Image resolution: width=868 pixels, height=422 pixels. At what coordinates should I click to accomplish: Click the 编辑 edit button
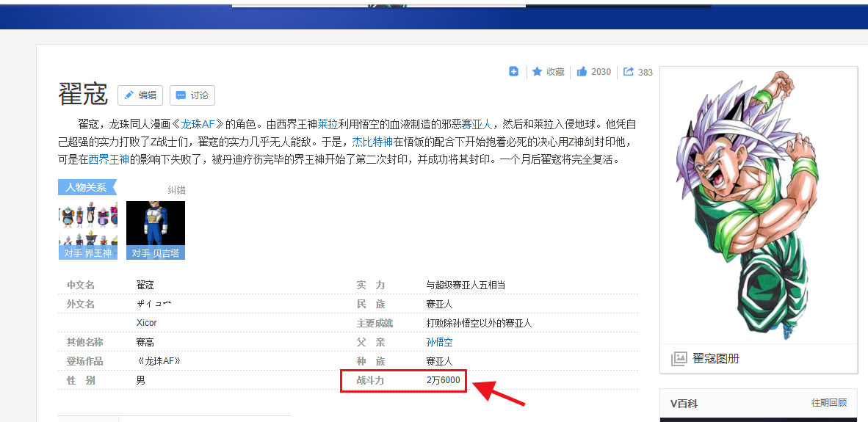(140, 95)
